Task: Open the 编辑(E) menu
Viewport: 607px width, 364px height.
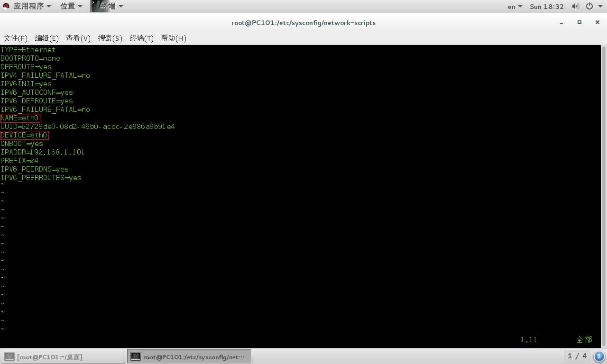Action: click(47, 38)
